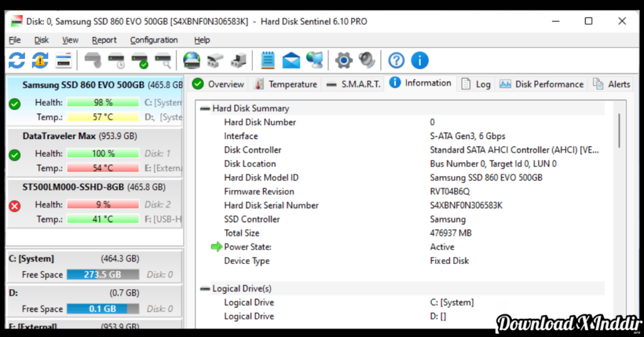The image size is (644, 337).
Task: Click the Hard Disk Model ID row label
Action: tap(261, 178)
